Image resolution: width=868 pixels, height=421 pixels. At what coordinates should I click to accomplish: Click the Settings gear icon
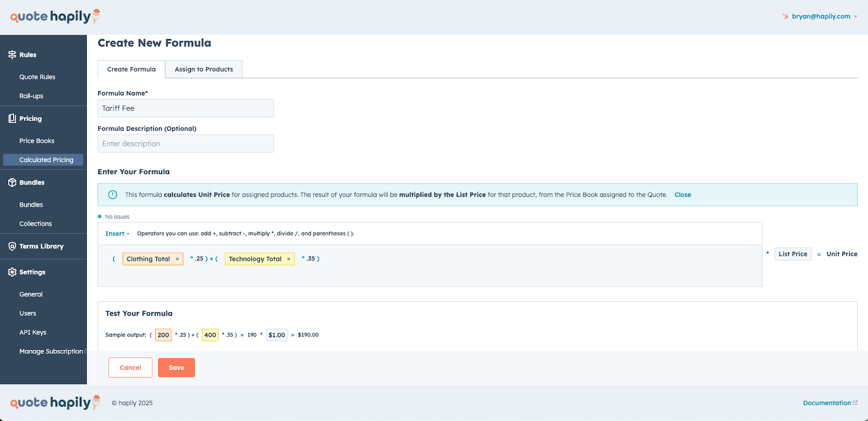point(12,272)
